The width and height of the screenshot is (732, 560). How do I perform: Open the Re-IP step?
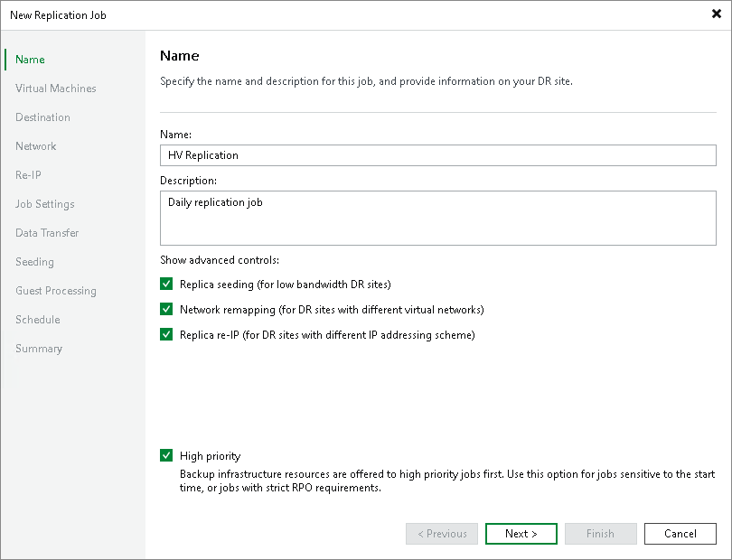coord(28,175)
